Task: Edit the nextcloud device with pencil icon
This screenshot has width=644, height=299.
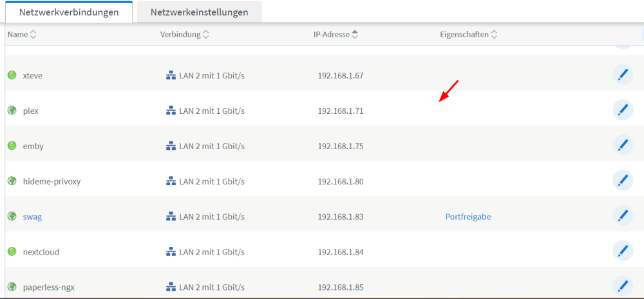Action: click(623, 251)
